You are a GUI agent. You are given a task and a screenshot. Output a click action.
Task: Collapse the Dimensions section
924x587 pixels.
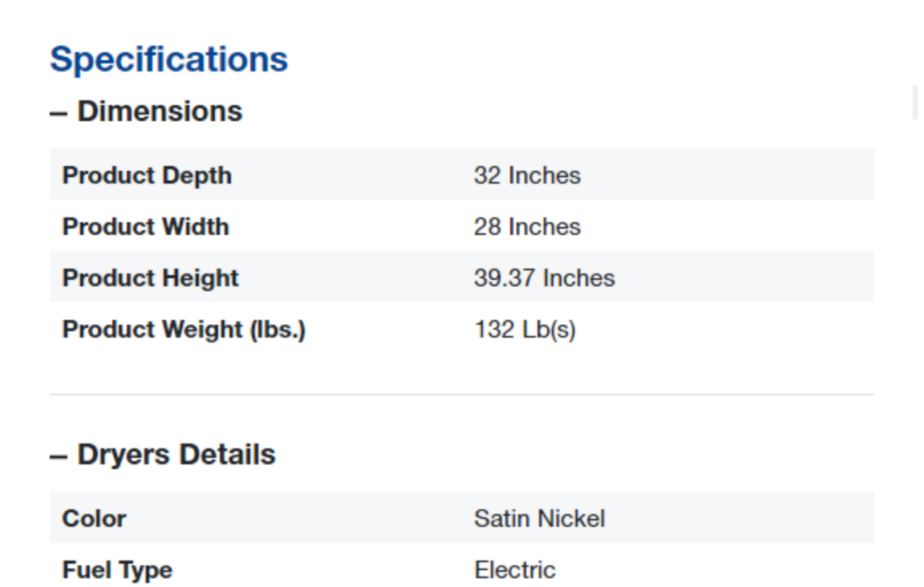point(146,111)
